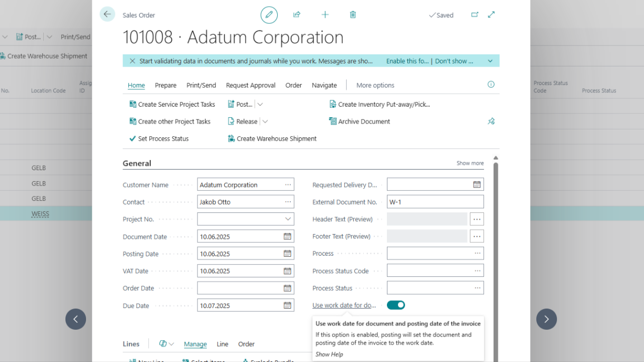Click Show Help in tooltip
The width and height of the screenshot is (644, 362).
coord(329,354)
